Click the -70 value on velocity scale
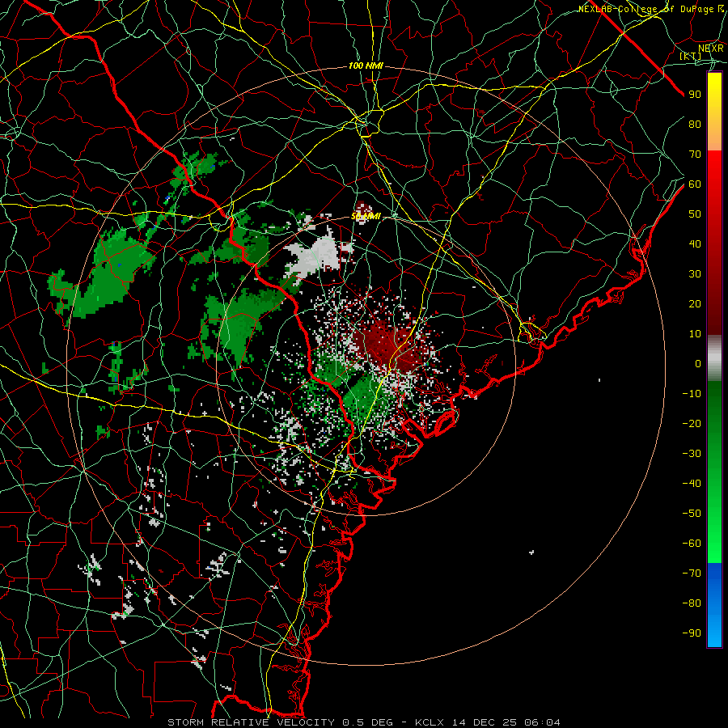728x728 pixels. (x=692, y=574)
